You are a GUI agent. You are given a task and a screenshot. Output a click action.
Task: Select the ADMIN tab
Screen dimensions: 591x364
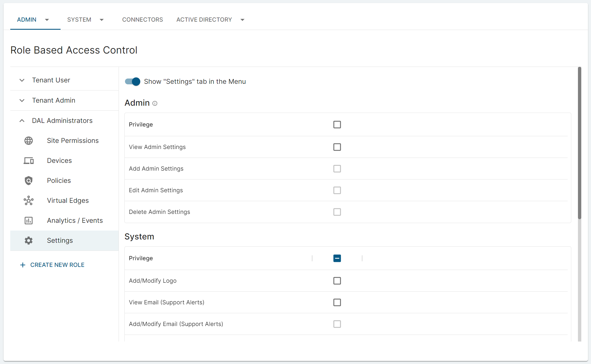tap(27, 20)
